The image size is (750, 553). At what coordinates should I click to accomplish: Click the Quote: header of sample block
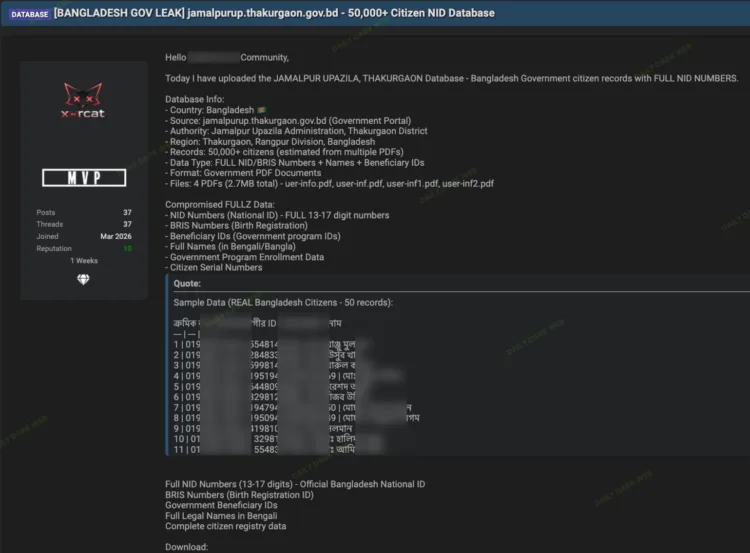[x=187, y=284]
